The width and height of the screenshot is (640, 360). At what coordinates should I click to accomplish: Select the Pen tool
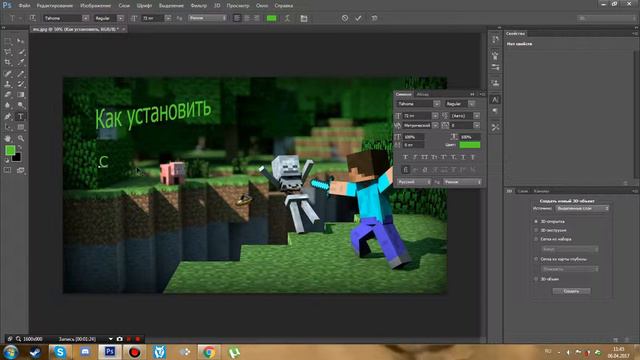click(x=8, y=116)
